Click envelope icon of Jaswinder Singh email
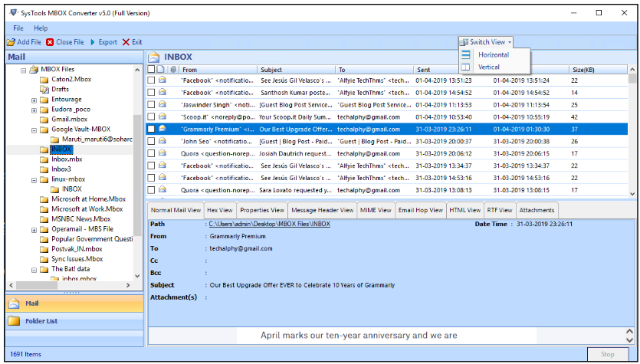This screenshot has height=364, width=640. (162, 104)
